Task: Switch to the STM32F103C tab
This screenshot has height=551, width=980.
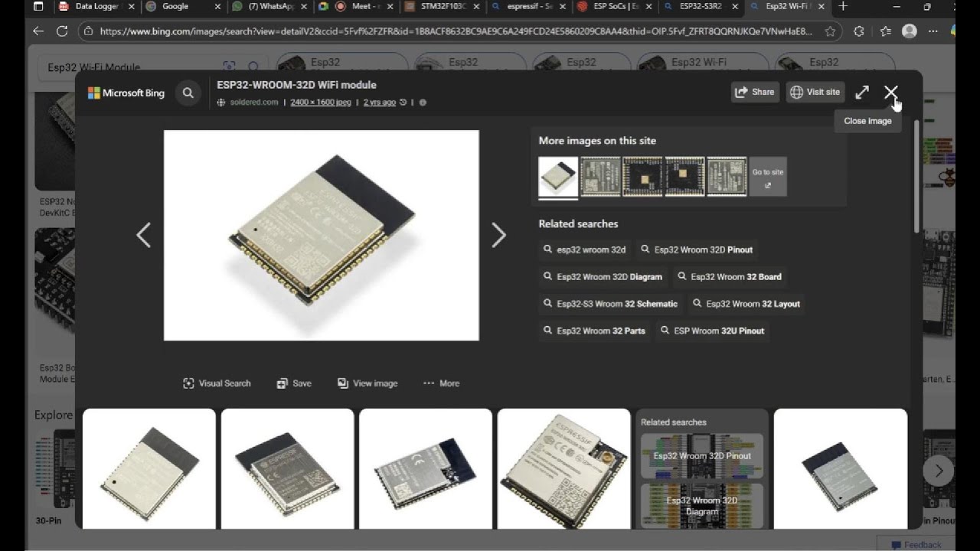Action: 444,6
